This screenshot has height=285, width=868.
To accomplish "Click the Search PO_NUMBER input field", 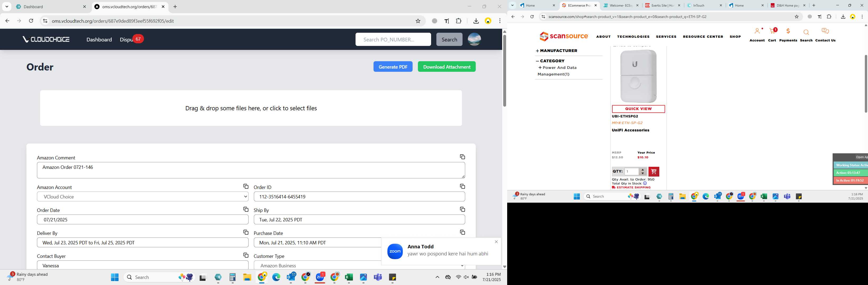I will pyautogui.click(x=393, y=39).
